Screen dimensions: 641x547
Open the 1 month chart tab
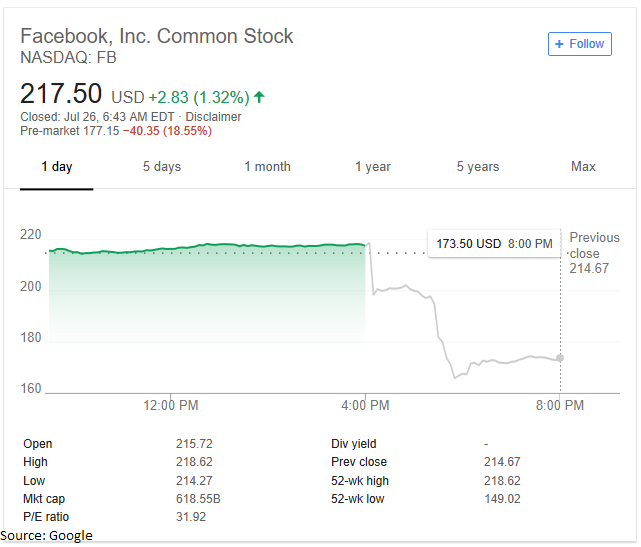pyautogui.click(x=267, y=167)
